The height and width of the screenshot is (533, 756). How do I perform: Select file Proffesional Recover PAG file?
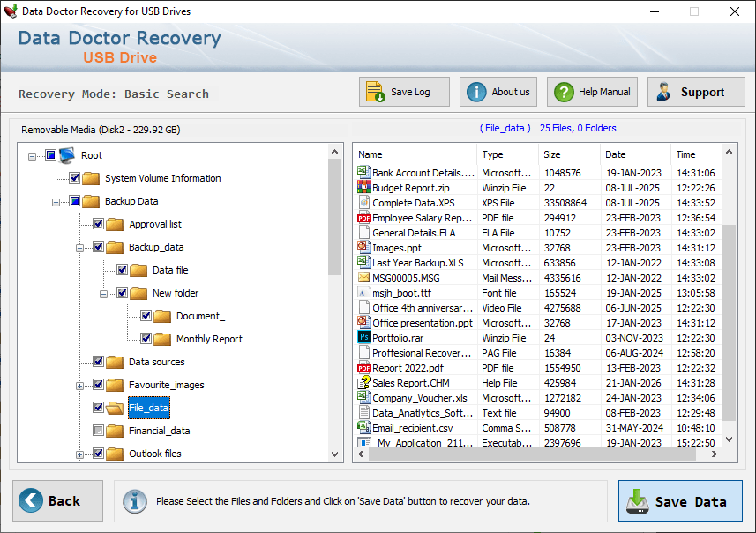pos(422,353)
